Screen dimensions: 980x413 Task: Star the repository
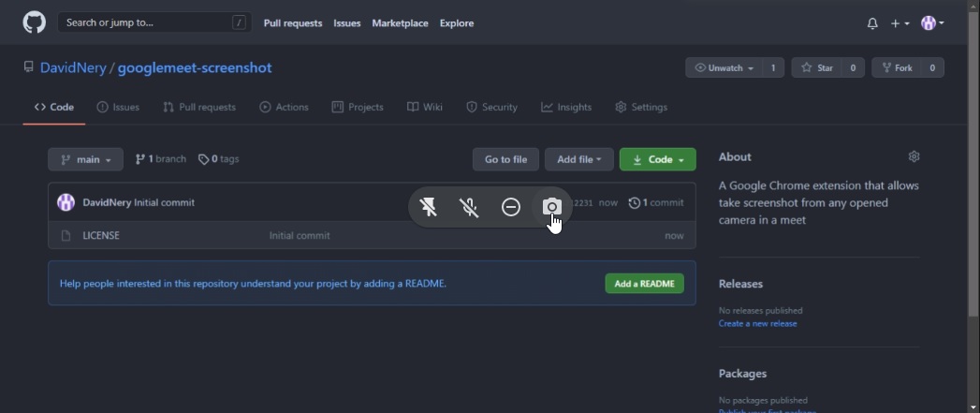point(817,67)
